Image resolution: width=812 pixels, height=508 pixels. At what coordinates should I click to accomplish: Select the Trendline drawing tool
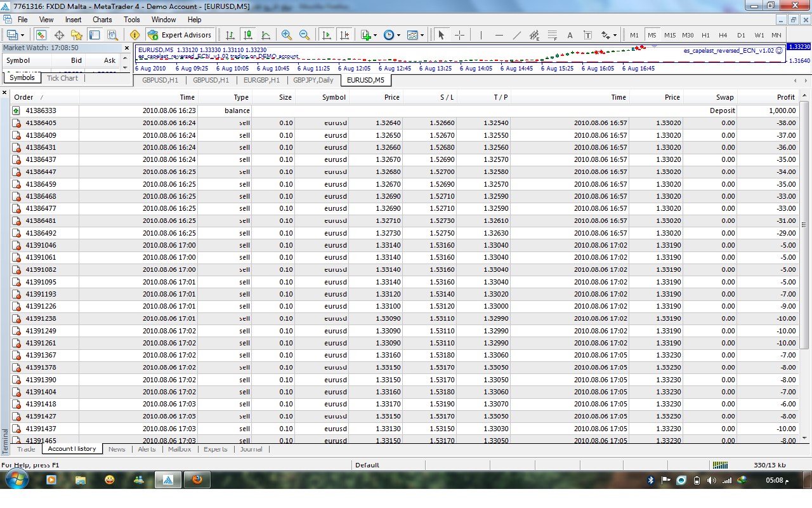click(516, 35)
